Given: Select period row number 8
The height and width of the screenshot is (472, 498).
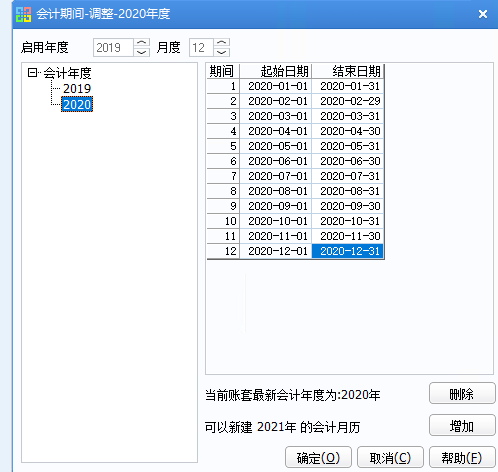Looking at the screenshot, I should pos(223,191).
